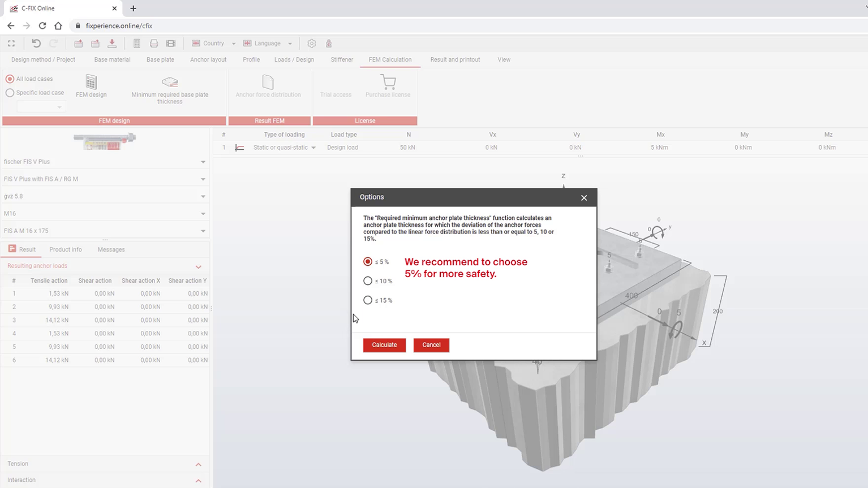
Task: Open the Country selection dropdown
Action: click(x=212, y=43)
